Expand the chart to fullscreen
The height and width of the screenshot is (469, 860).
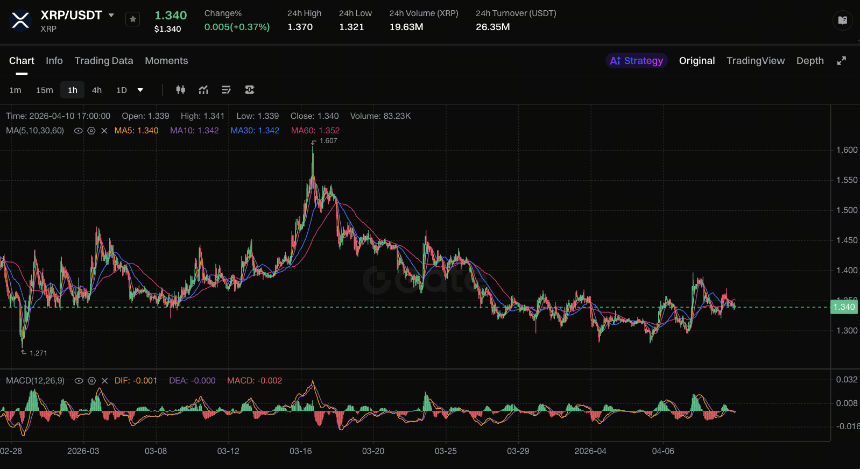(x=841, y=61)
